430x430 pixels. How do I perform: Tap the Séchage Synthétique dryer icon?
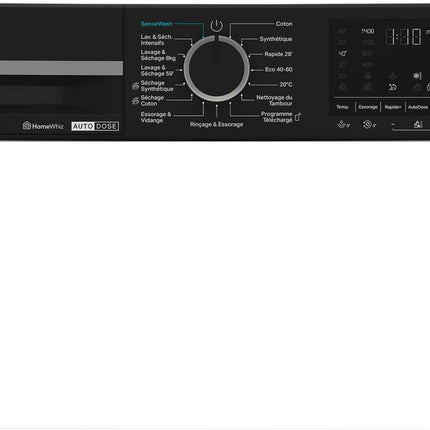tap(135, 86)
